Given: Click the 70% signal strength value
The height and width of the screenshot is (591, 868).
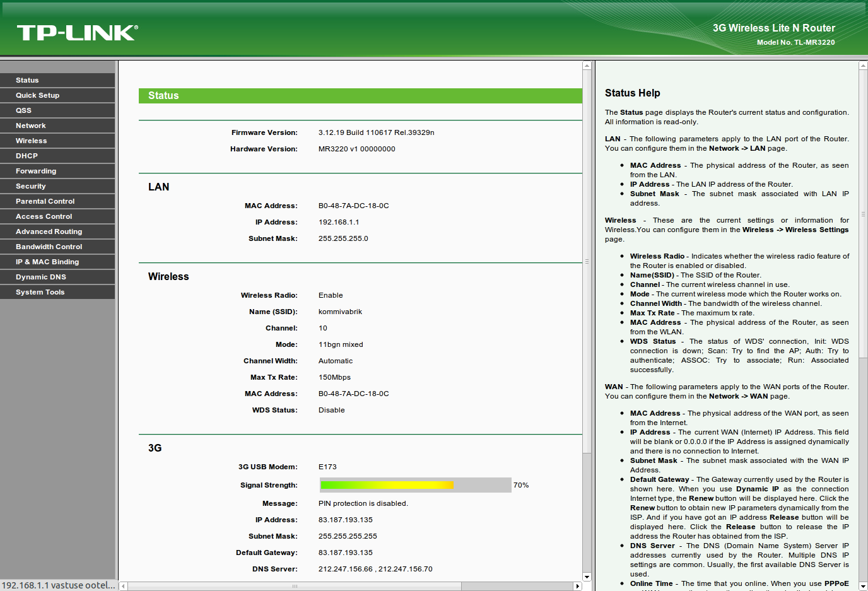Looking at the screenshot, I should (x=521, y=485).
